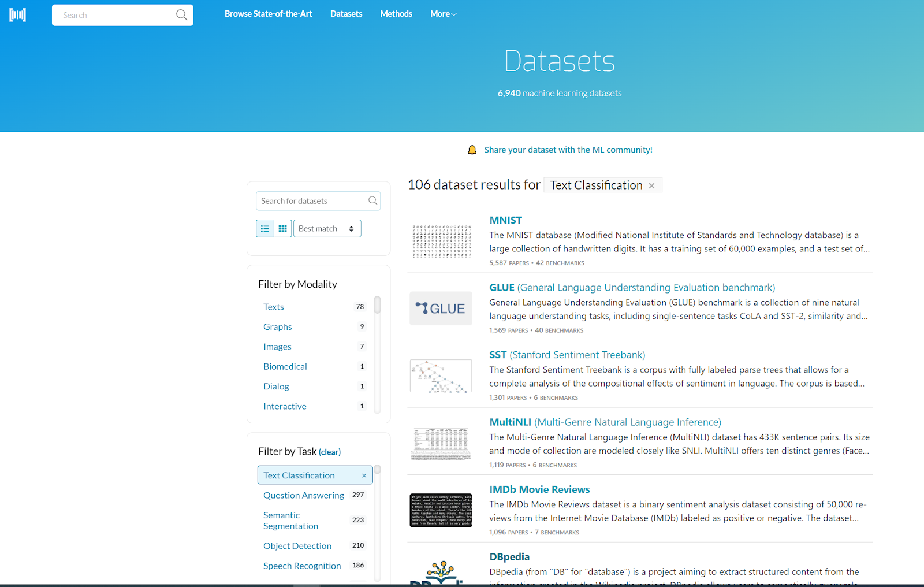Open the Best match sort dropdown
This screenshot has width=924, height=587.
(327, 229)
